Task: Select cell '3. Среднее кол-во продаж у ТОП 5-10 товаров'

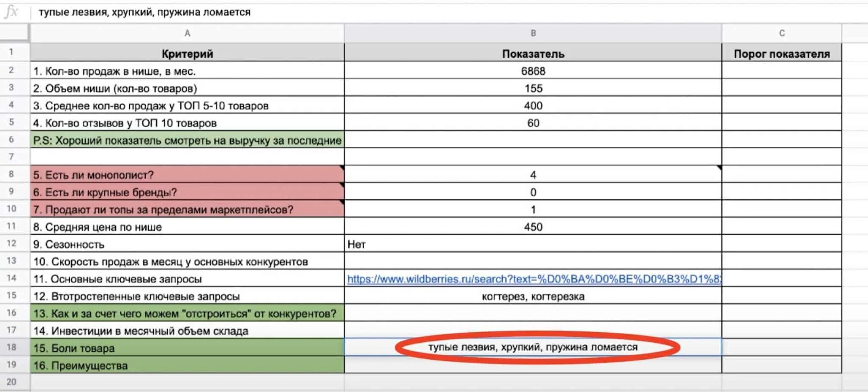Action: click(187, 105)
